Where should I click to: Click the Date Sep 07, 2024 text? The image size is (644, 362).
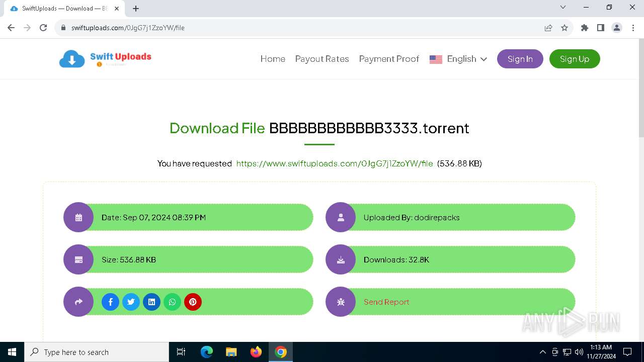(153, 217)
